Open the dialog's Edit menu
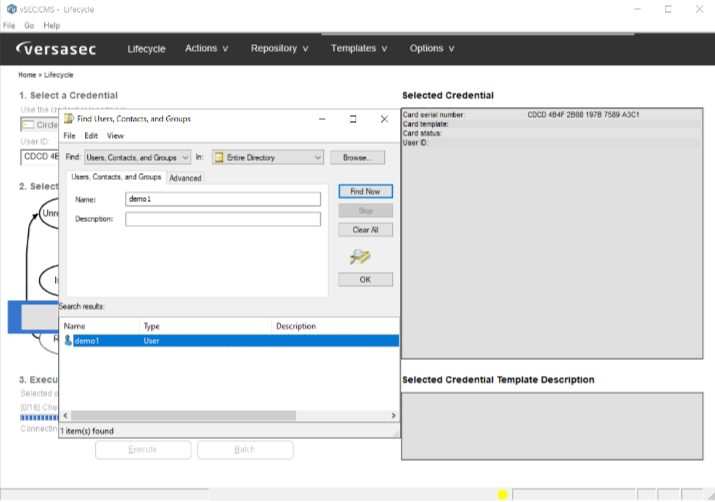715x502 pixels. point(91,136)
